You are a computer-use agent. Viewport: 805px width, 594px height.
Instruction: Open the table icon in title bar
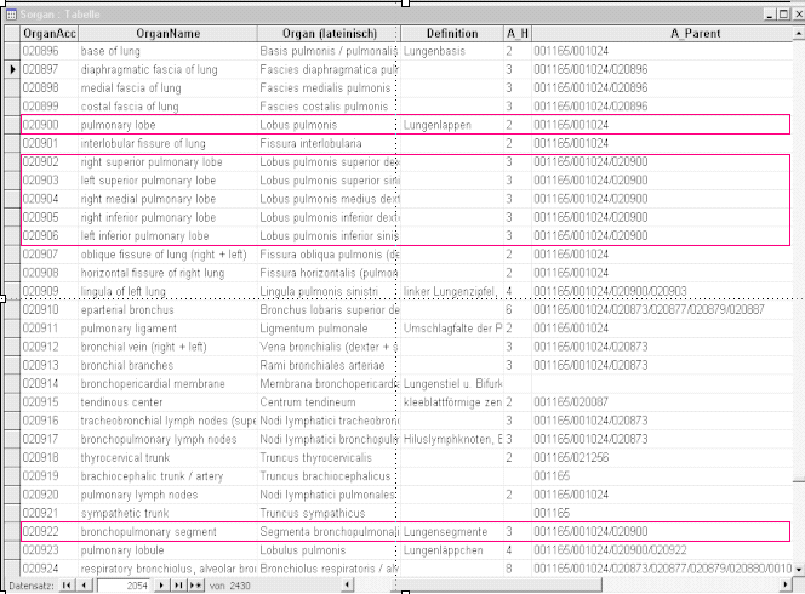(x=11, y=14)
